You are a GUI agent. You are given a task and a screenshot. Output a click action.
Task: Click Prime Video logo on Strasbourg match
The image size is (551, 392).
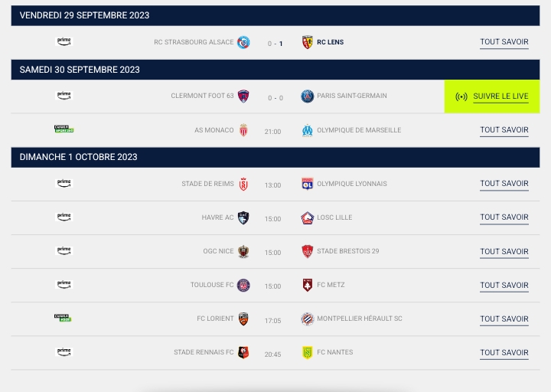click(x=64, y=42)
